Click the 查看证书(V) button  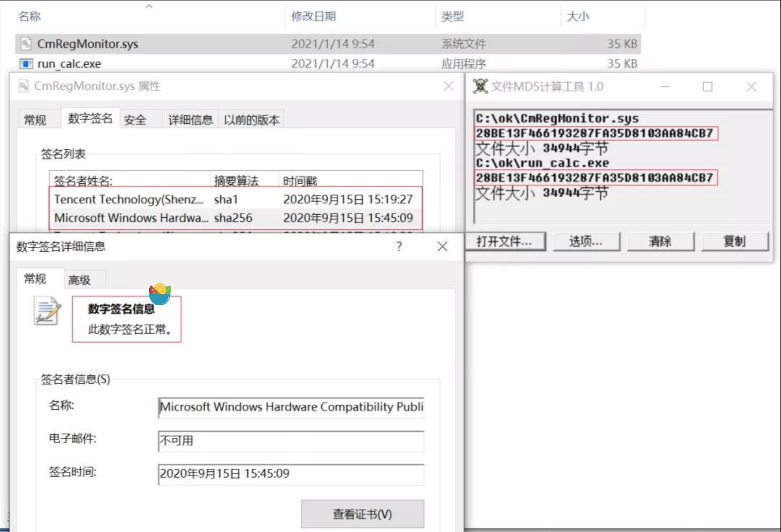click(x=362, y=514)
